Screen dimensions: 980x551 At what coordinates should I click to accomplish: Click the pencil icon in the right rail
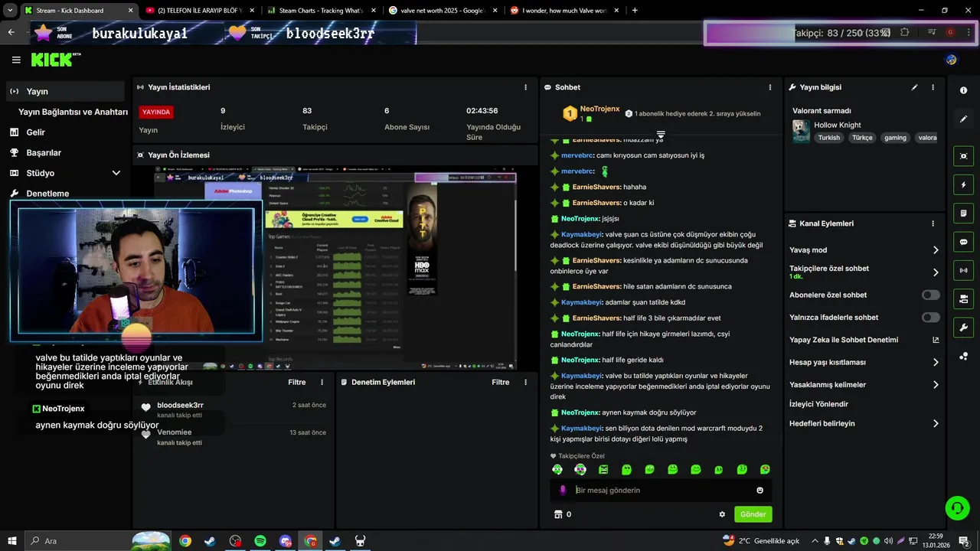[963, 119]
